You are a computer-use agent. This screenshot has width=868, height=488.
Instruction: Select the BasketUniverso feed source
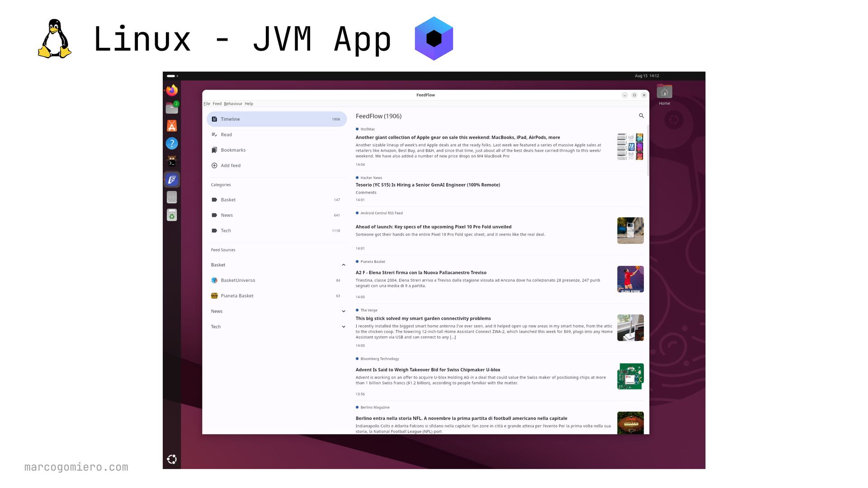click(x=277, y=280)
